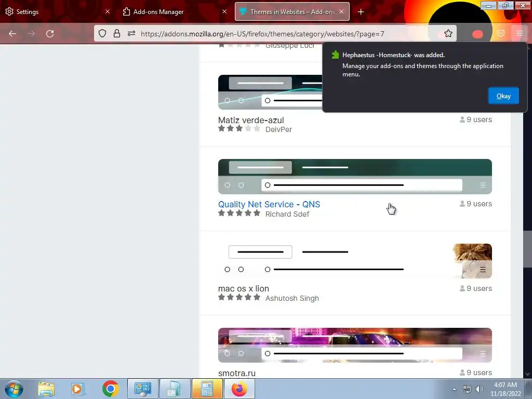The width and height of the screenshot is (532, 399).
Task: Open the tracking protection shield
Action: click(102, 33)
